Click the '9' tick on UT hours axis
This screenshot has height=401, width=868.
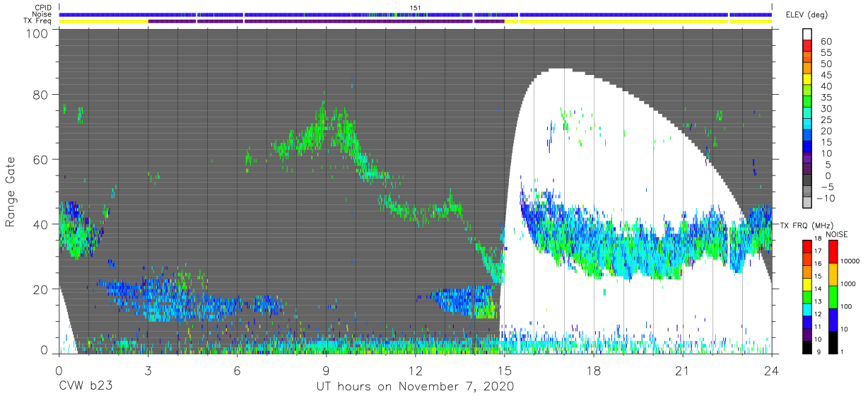(326, 369)
